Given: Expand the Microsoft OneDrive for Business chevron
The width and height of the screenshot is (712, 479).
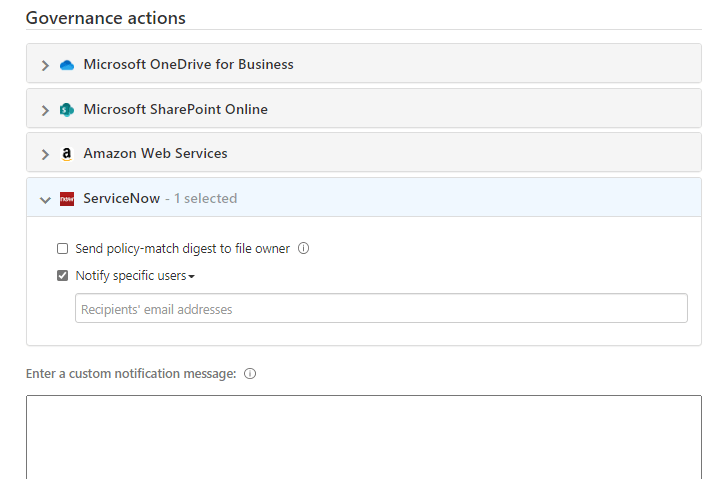Looking at the screenshot, I should coord(45,65).
